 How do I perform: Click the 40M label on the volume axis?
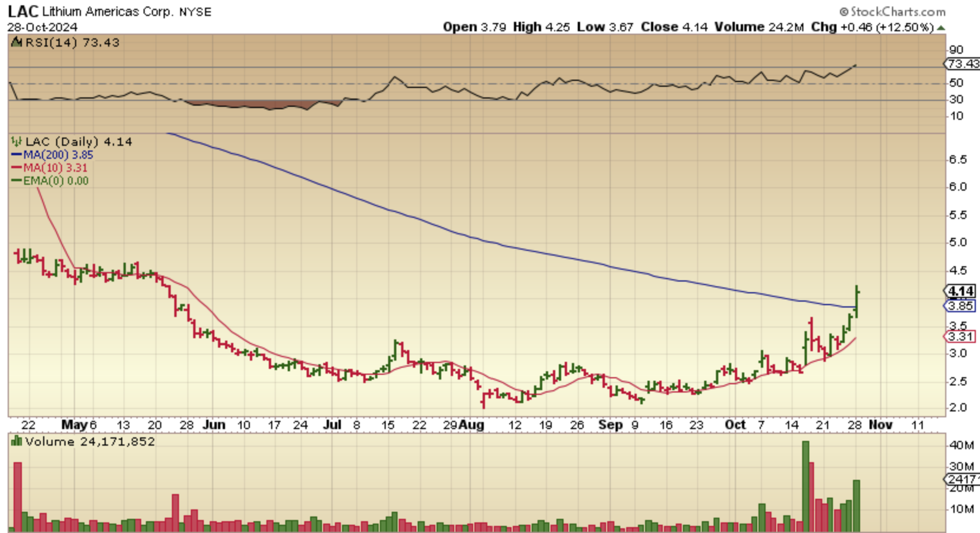(x=961, y=445)
